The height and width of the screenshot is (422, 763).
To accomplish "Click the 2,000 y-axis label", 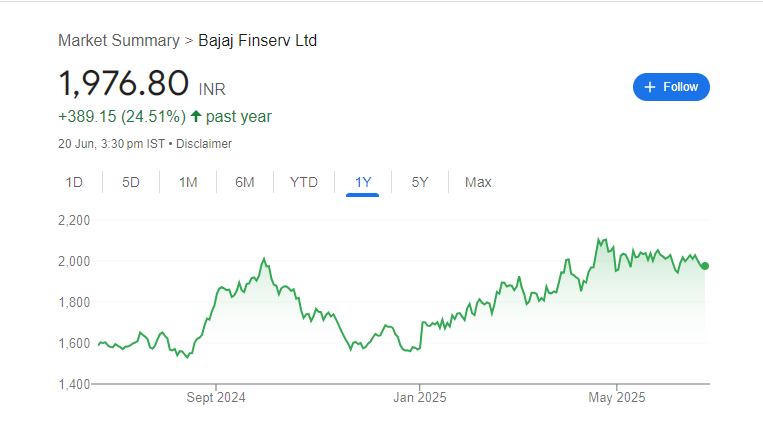I will click(x=74, y=261).
